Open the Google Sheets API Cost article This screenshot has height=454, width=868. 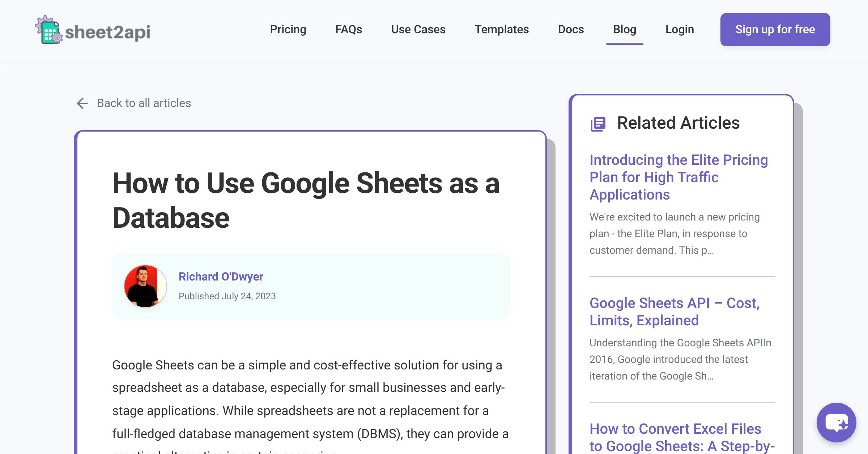click(x=675, y=312)
